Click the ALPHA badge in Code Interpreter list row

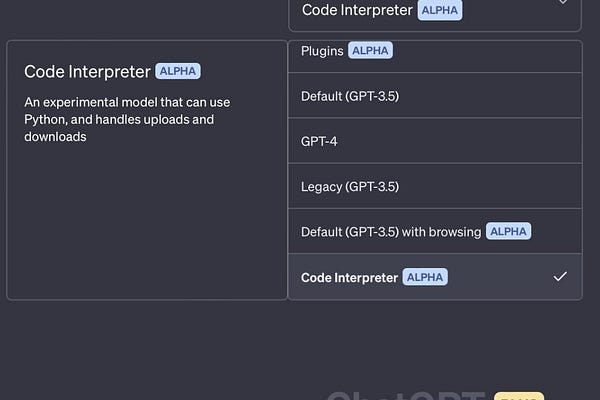[425, 277]
